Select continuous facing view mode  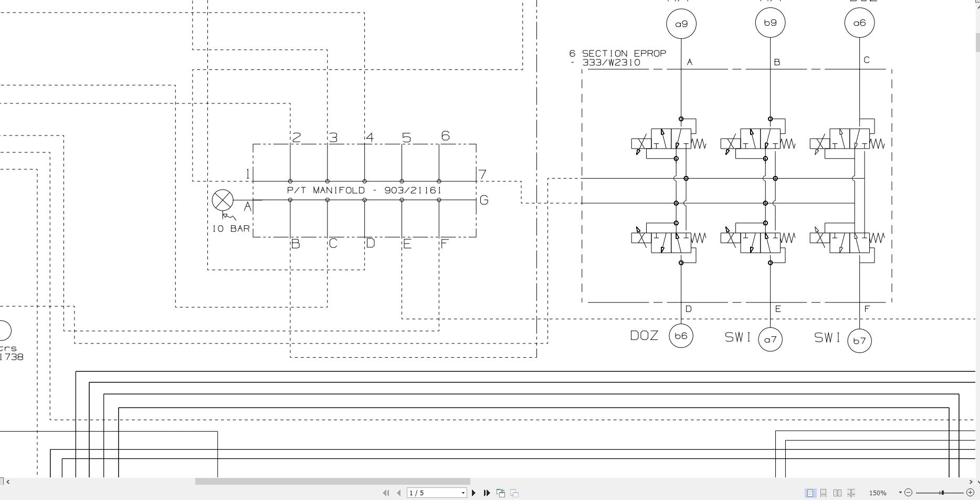click(851, 493)
